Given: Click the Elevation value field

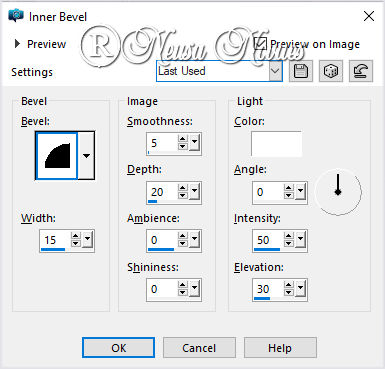Looking at the screenshot, I should (x=268, y=289).
